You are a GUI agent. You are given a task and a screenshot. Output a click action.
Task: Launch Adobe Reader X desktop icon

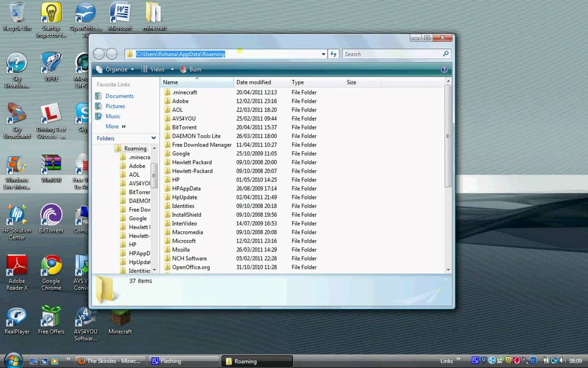tap(16, 272)
